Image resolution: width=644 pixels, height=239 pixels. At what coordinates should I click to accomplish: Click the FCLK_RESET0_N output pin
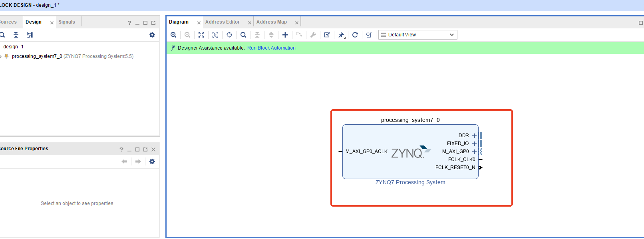[481, 167]
